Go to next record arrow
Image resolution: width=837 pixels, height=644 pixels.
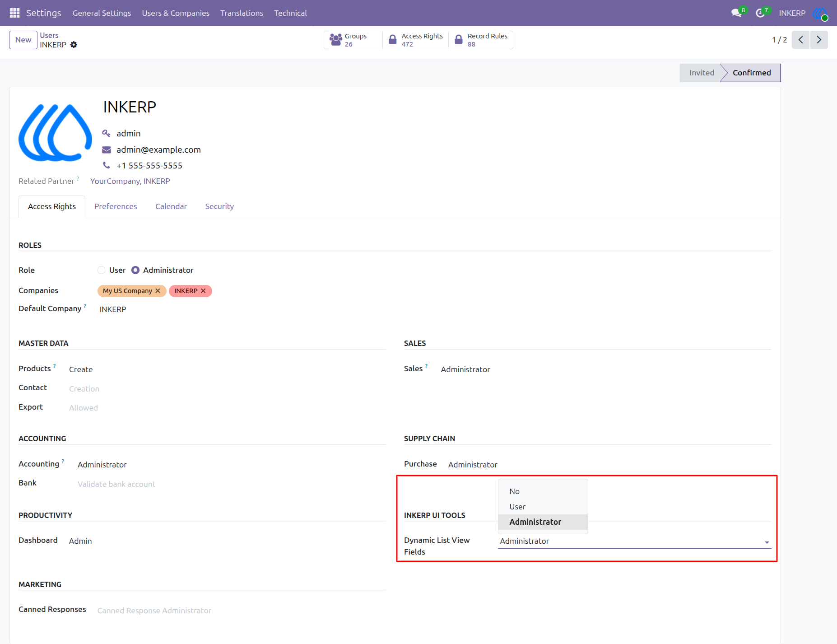coord(819,40)
